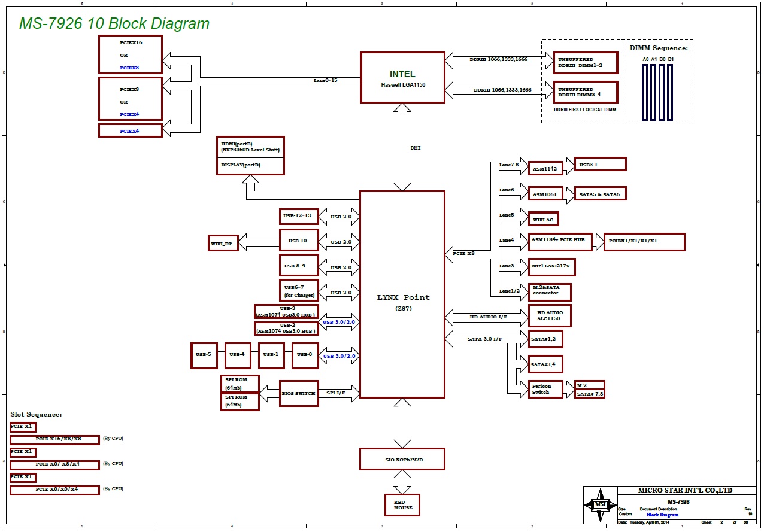Viewport: 764px width, 532px height.
Task: Click the MSI logo in the title block
Action: click(600, 504)
